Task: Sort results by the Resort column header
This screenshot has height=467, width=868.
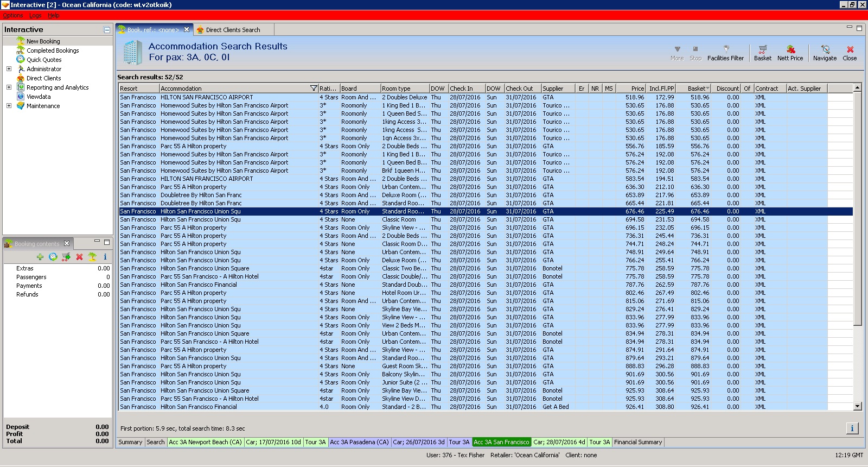Action: click(139, 88)
